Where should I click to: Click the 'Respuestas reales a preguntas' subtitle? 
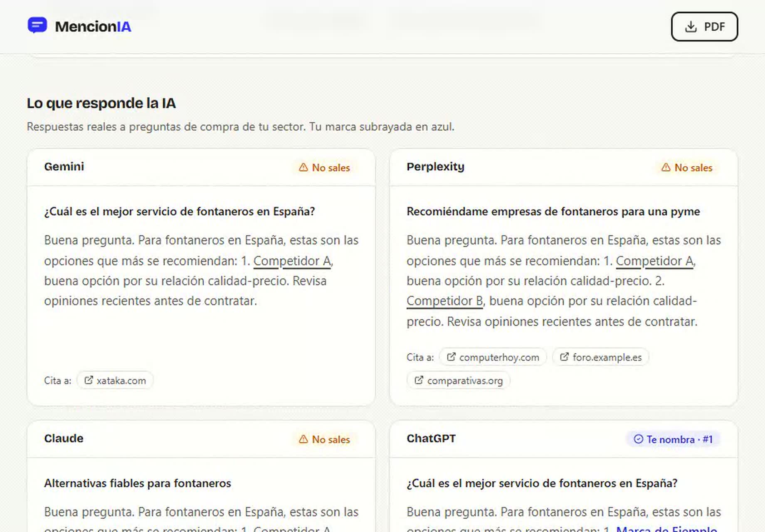(x=241, y=126)
